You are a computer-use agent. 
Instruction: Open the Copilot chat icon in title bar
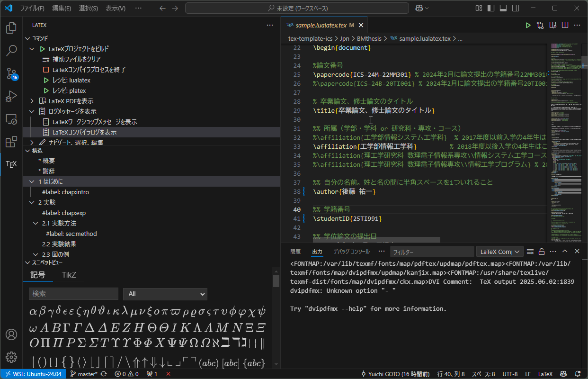pyautogui.click(x=419, y=8)
